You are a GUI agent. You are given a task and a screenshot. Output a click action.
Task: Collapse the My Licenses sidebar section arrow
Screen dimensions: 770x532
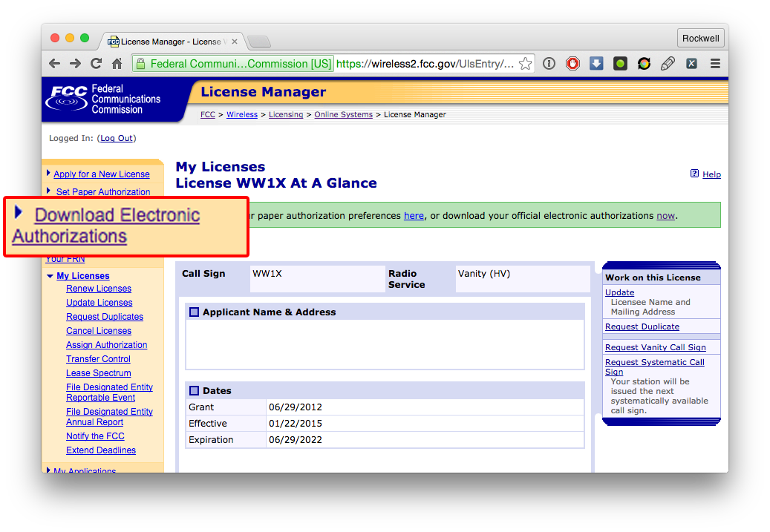tap(50, 276)
